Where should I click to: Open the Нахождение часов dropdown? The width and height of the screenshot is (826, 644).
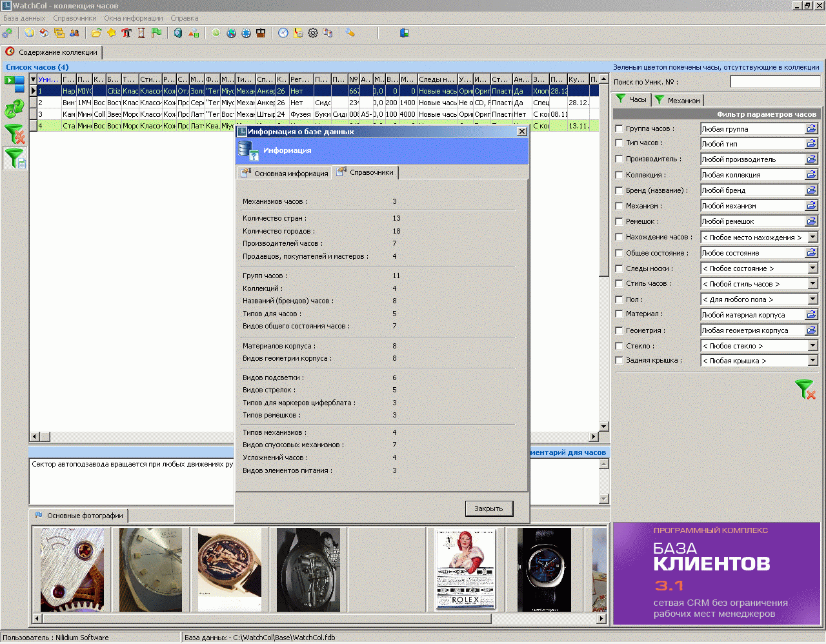[x=812, y=237]
